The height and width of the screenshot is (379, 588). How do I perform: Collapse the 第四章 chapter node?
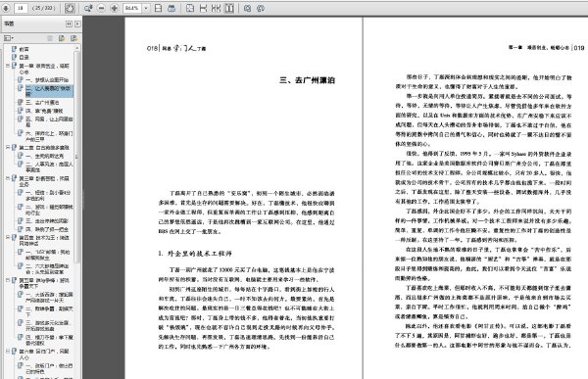(x=8, y=237)
